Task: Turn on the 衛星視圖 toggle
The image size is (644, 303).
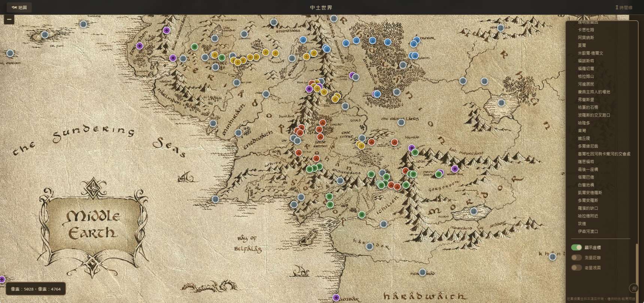Action: point(576,268)
